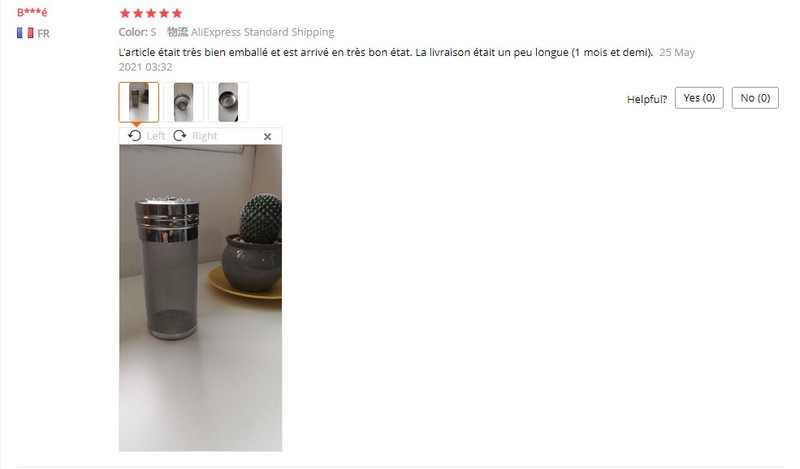Open the second review photo thumbnail

click(183, 102)
